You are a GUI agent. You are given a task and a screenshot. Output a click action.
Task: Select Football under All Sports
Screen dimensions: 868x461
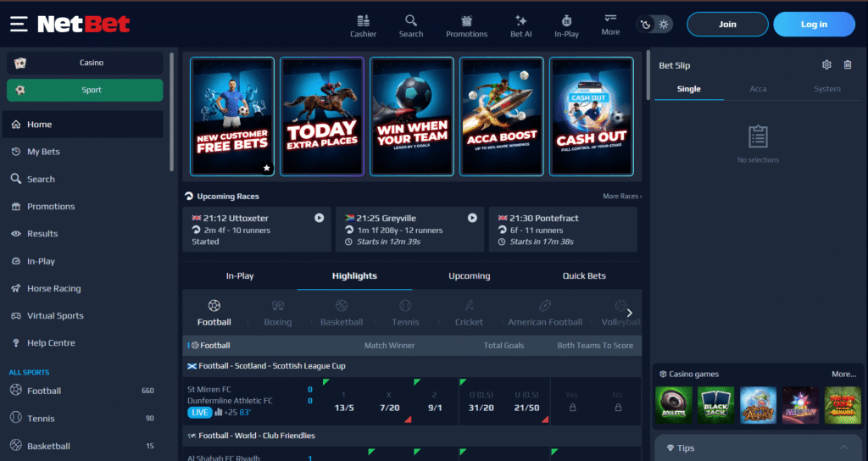tap(82, 391)
